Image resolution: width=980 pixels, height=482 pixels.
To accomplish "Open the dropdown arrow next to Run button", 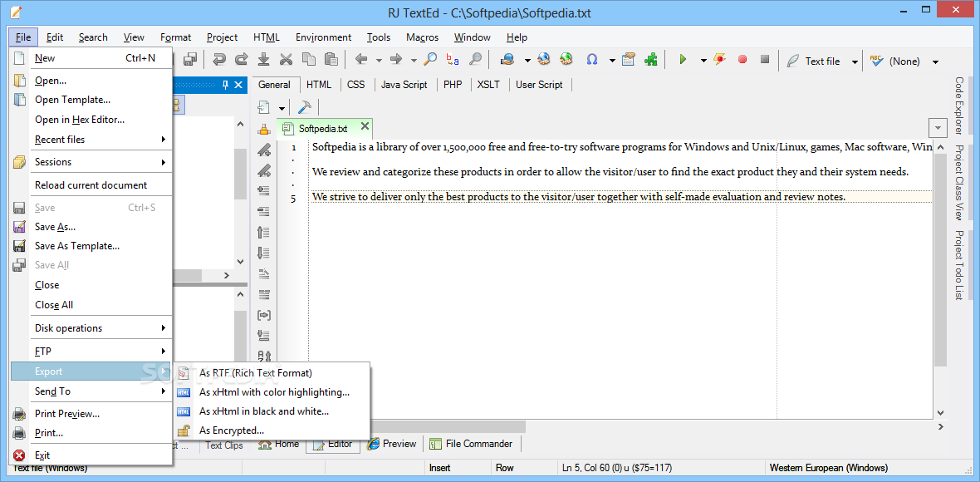I will (703, 61).
